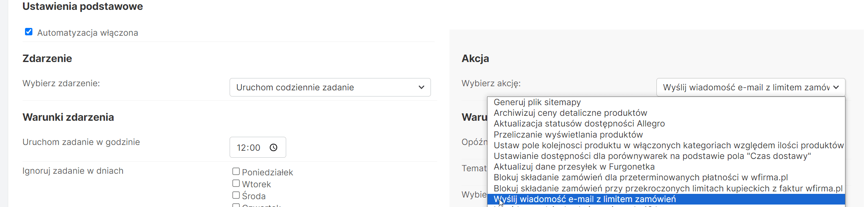Choose 'Ustaw pole kolejności produktu' option

click(x=668, y=145)
